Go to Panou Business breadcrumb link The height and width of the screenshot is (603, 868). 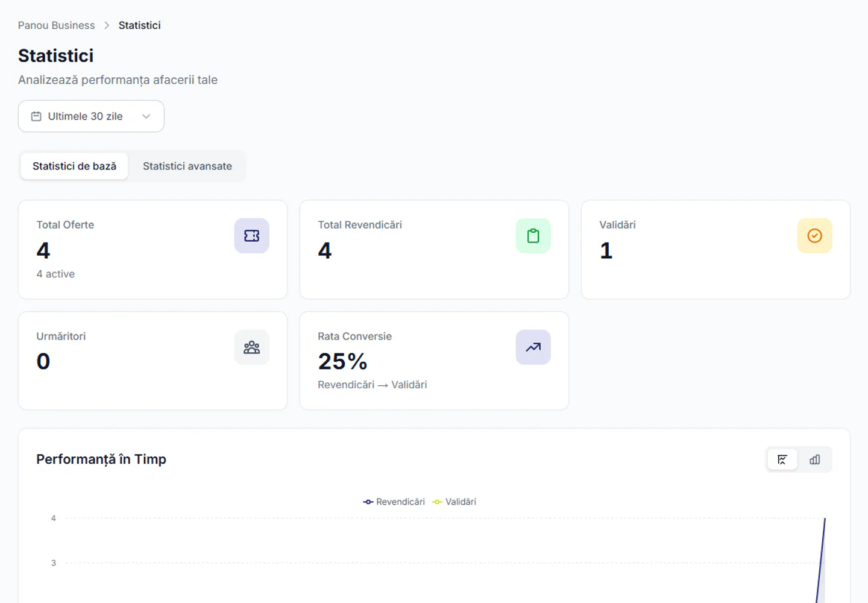tap(56, 25)
